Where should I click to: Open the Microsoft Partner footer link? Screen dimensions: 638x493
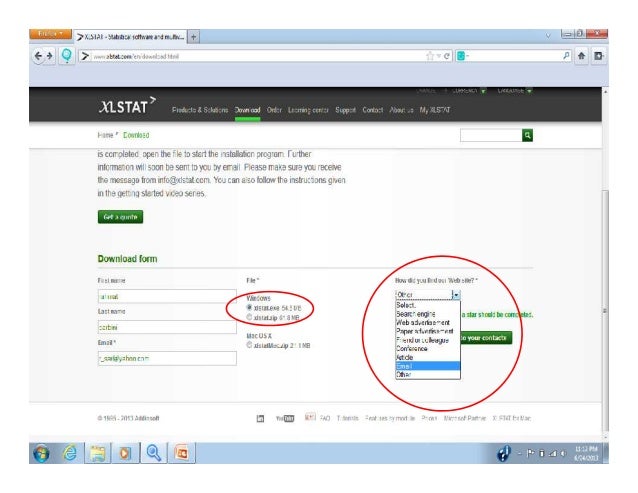tap(465, 418)
